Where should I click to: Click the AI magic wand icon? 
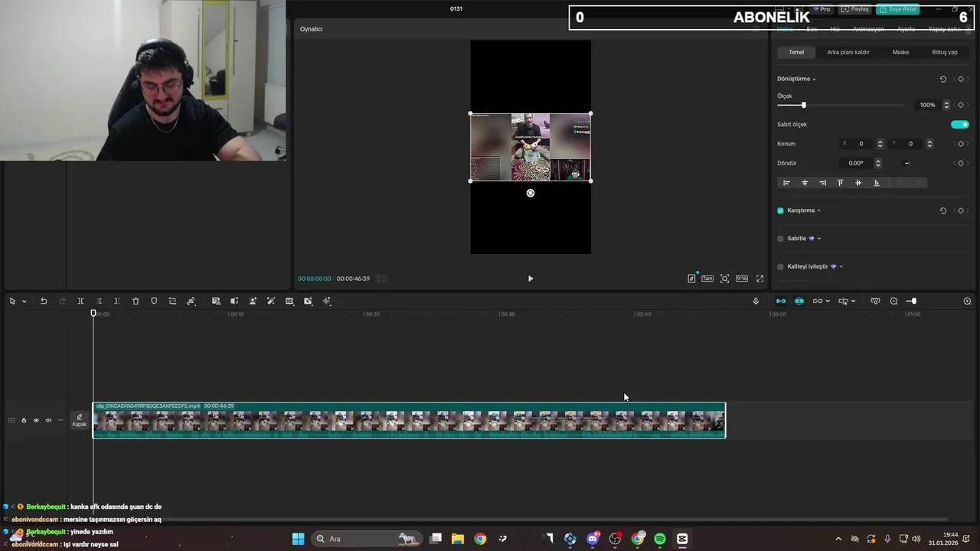pyautogui.click(x=271, y=302)
